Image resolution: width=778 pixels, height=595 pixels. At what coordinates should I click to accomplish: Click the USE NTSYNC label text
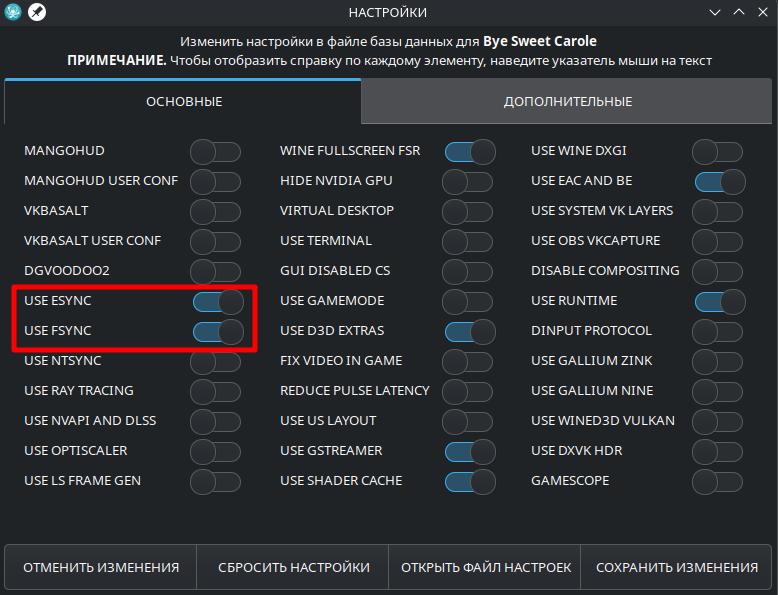coord(63,361)
